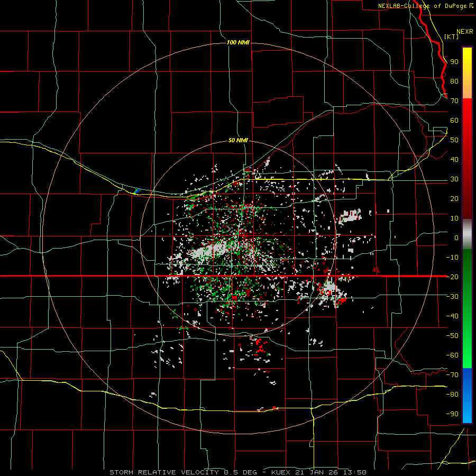Click the positive 60 knot scale label
Image resolution: width=476 pixels, height=476 pixels.
coord(454,120)
